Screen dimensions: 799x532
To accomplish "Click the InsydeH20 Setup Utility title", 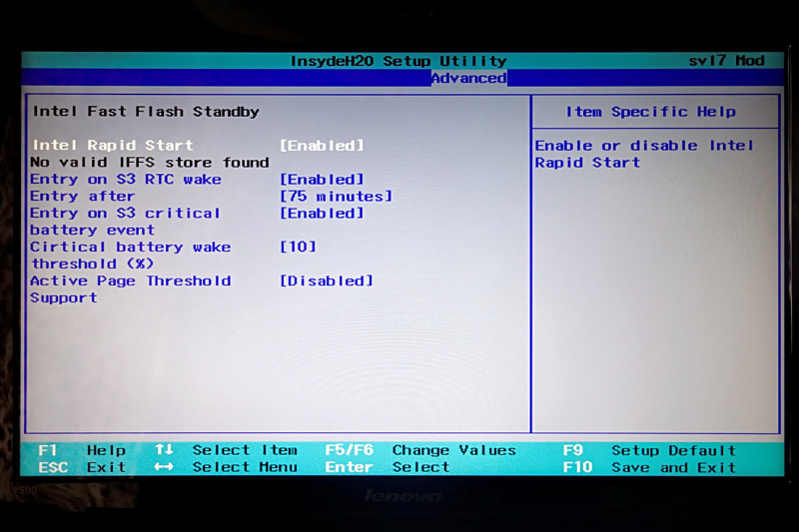I will [399, 61].
